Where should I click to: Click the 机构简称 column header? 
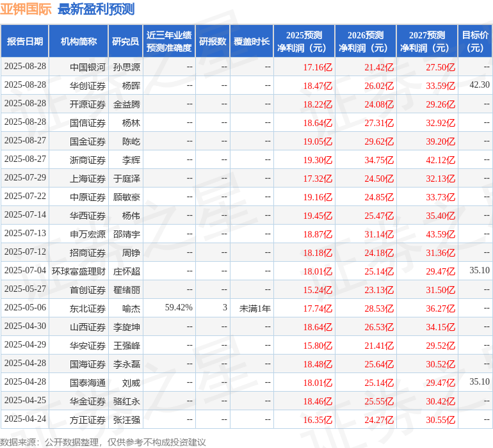click(78, 41)
